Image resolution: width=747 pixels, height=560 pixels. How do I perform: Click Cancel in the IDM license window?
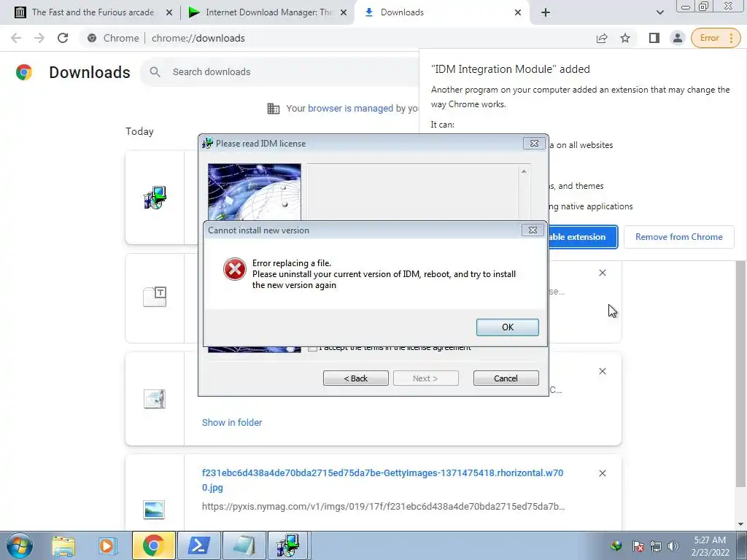506,378
